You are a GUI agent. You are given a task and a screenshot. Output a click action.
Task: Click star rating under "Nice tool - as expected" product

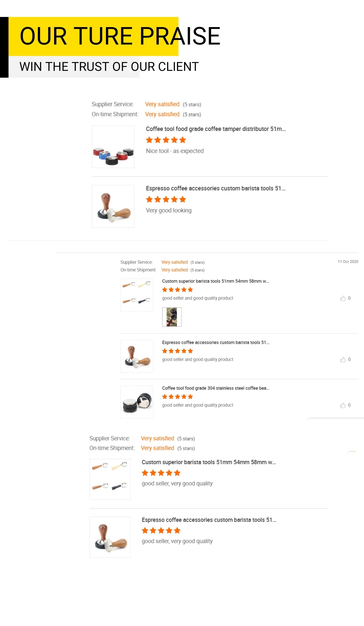coord(166,140)
